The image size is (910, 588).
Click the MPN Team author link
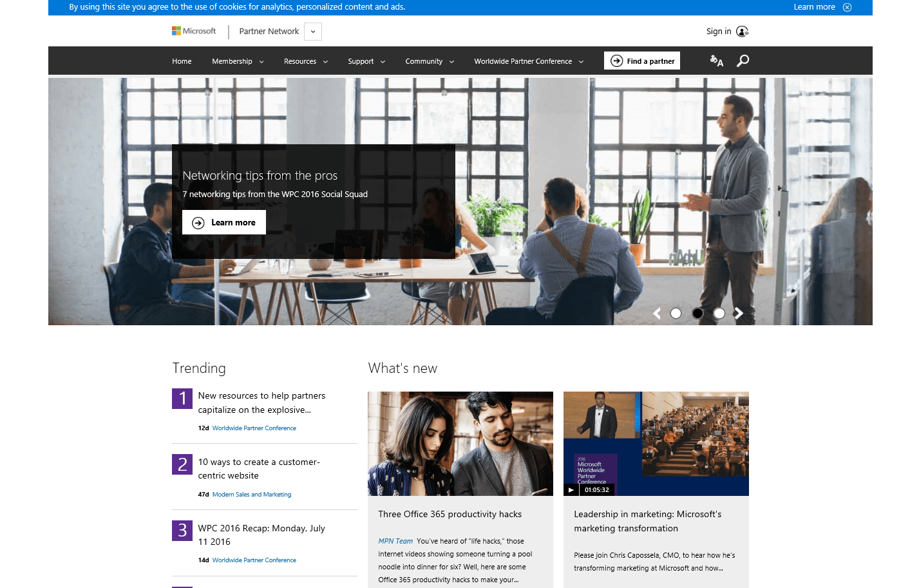tap(395, 541)
